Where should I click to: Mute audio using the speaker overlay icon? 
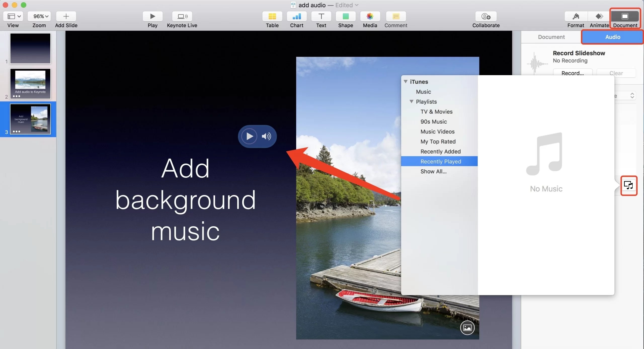tap(266, 136)
